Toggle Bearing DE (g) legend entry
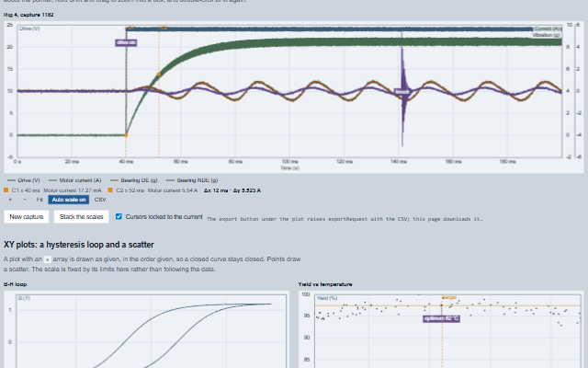The image size is (588, 368). [134, 180]
